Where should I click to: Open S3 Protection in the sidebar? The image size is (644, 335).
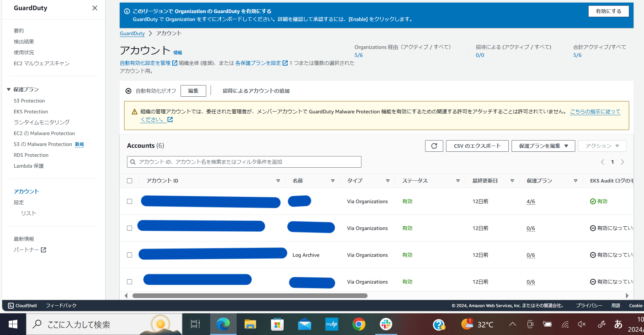click(x=29, y=101)
